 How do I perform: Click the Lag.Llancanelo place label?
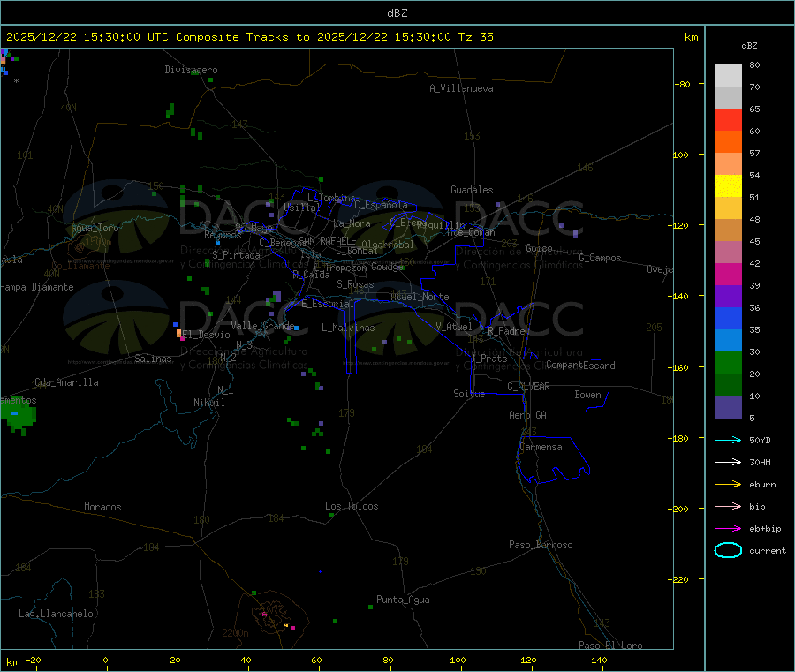pyautogui.click(x=56, y=614)
